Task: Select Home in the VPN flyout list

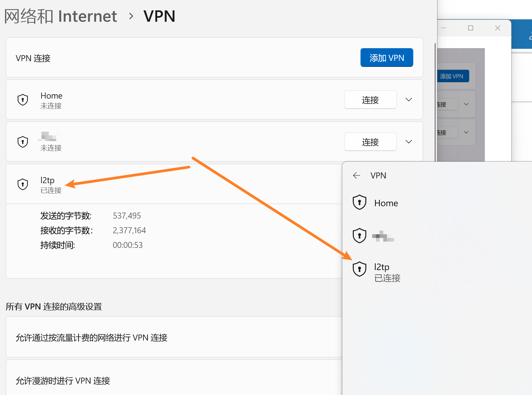Action: pos(386,203)
